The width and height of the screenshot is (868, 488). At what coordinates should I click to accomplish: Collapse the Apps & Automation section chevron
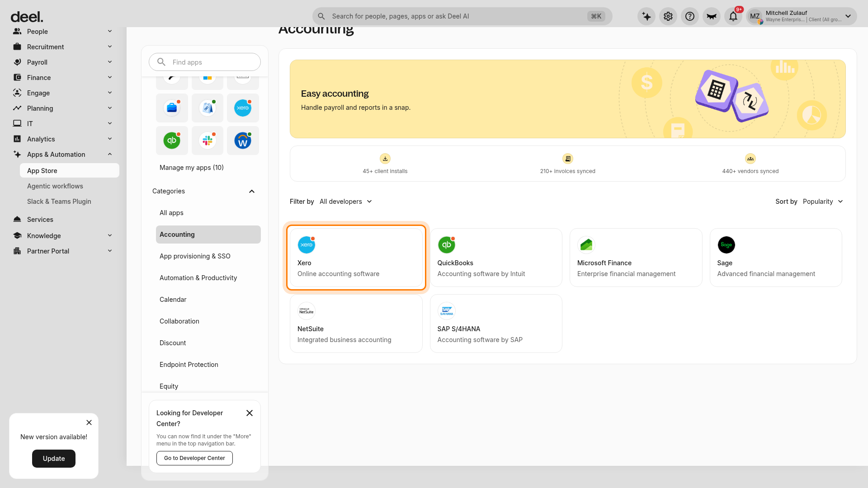[110, 155]
